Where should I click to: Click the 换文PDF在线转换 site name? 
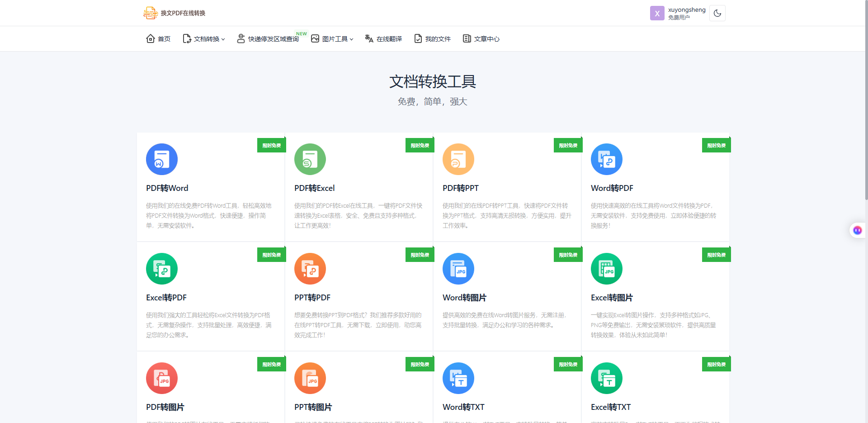tap(183, 13)
